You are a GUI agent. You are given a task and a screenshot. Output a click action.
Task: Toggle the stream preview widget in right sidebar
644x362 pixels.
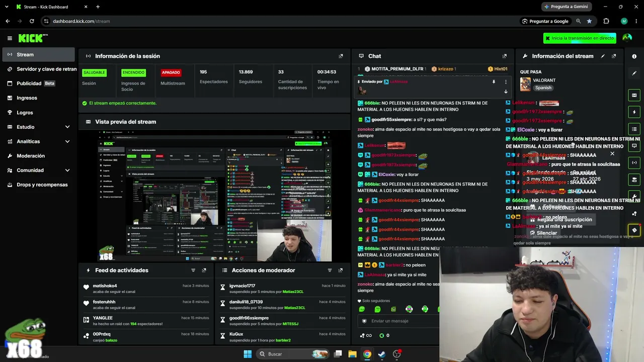click(x=634, y=95)
